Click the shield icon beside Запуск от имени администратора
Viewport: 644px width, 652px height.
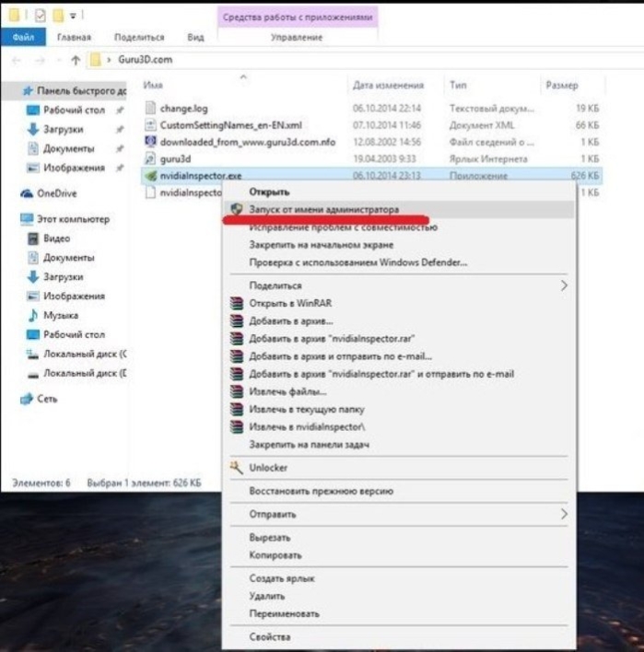(237, 209)
